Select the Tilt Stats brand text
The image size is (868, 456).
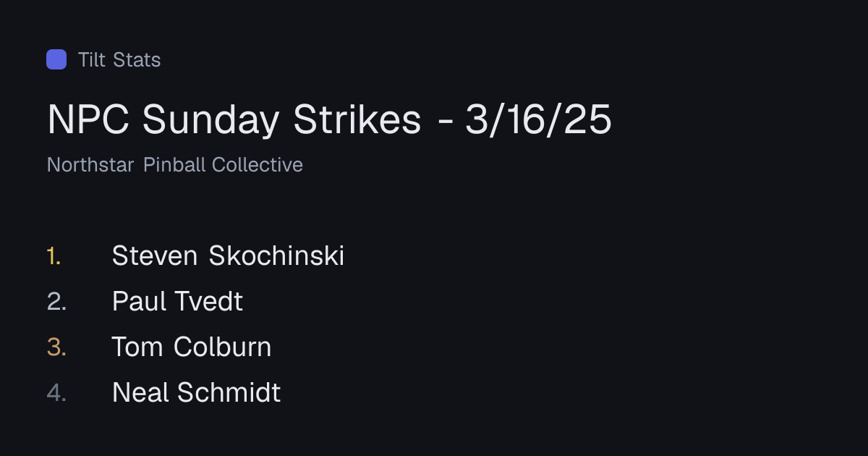click(x=119, y=59)
